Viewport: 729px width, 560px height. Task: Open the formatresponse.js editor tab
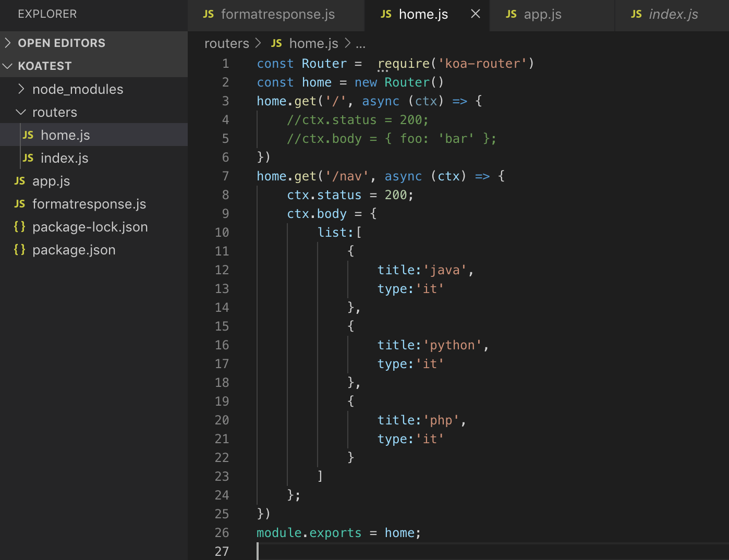277,15
